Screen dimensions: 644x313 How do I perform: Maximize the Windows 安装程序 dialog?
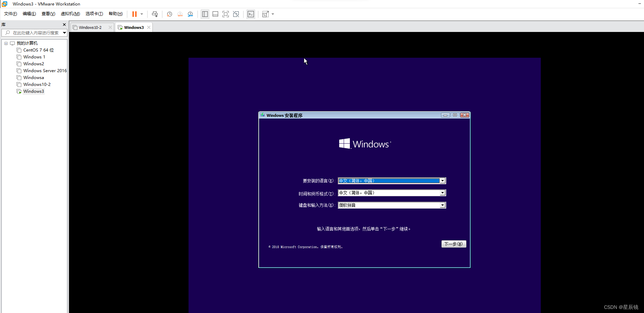pyautogui.click(x=455, y=115)
